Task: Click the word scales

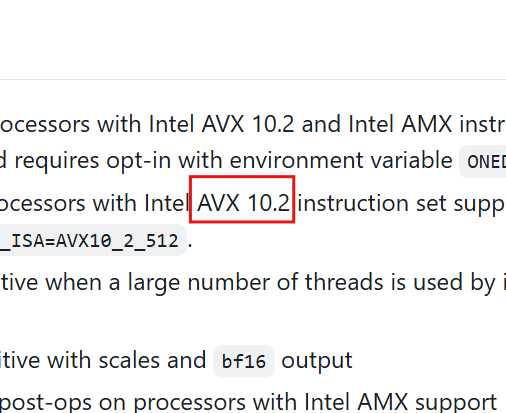Action: (129, 360)
